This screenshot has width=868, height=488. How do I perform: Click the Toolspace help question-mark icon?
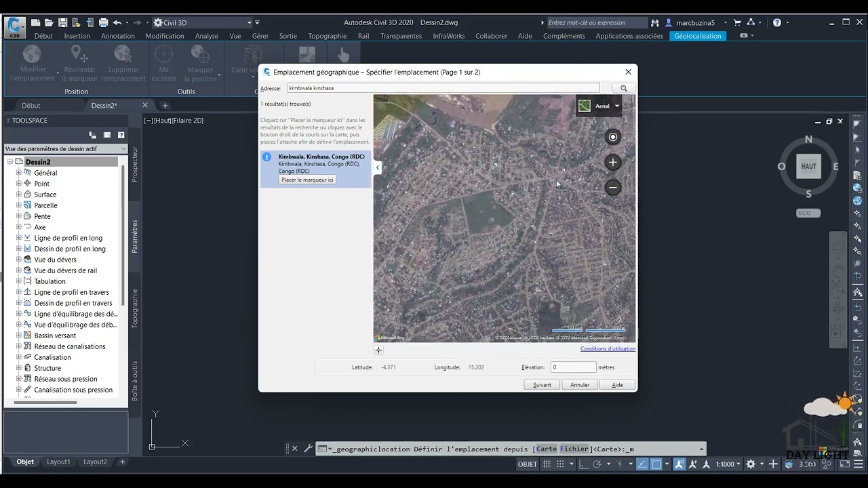[121, 135]
